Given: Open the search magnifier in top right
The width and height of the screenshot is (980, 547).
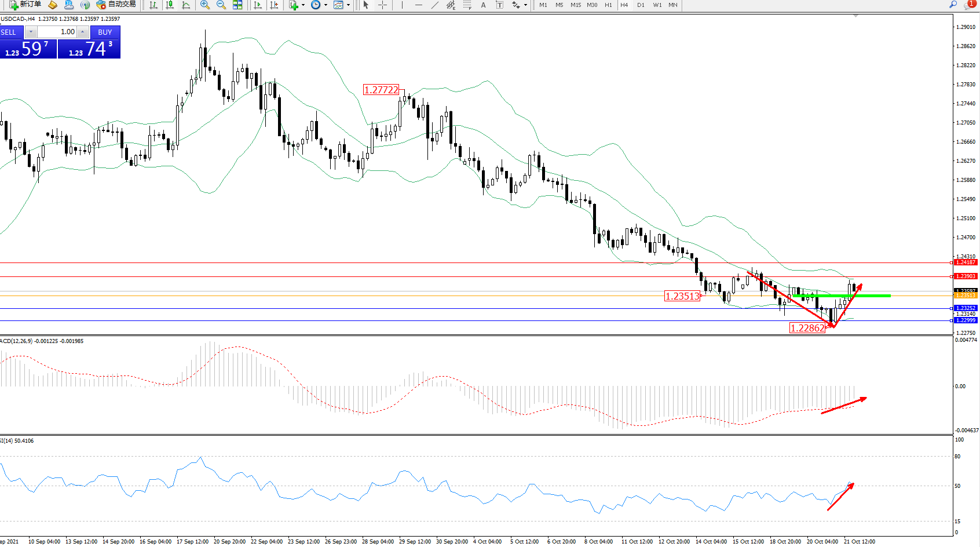Looking at the screenshot, I should point(953,5).
